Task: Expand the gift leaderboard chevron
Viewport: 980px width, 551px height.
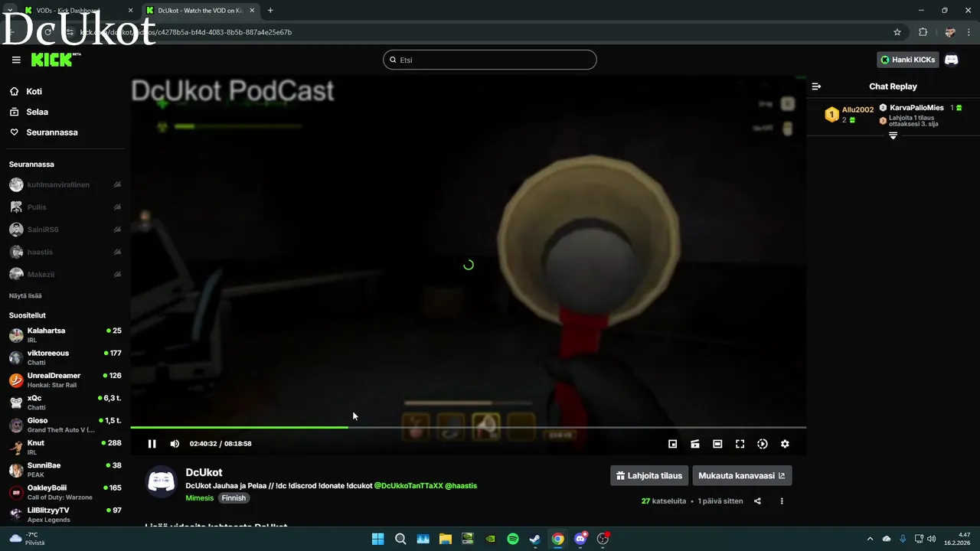Action: coord(893,135)
